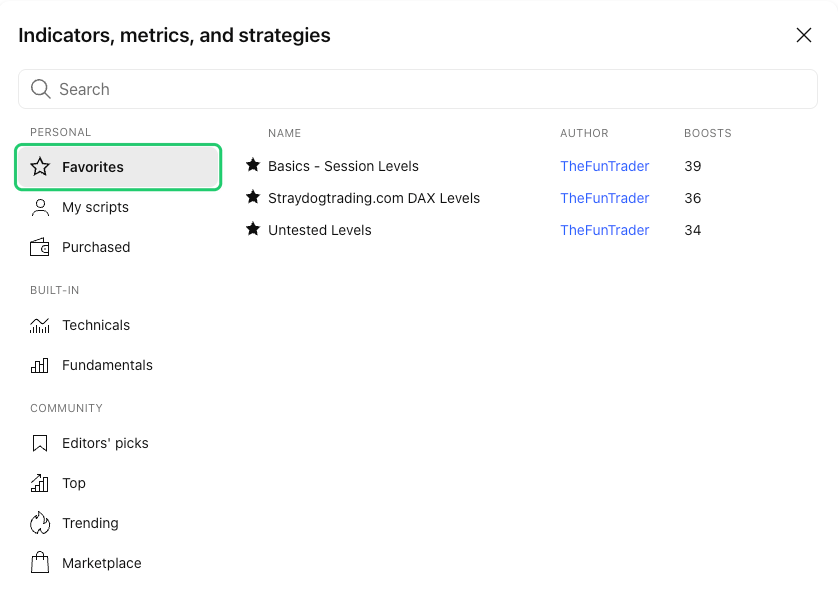Click the Fundamentals bar chart icon
Viewport: 838px width, 591px height.
(40, 366)
